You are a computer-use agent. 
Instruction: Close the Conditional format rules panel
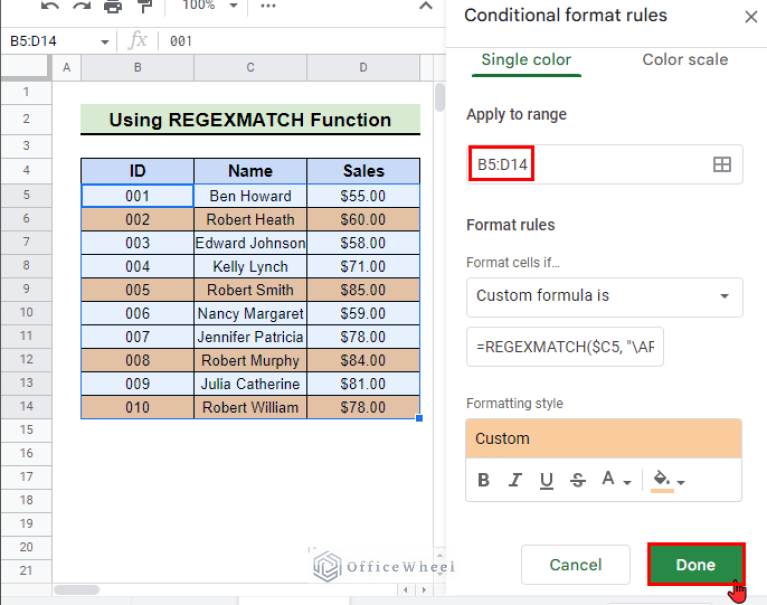point(750,17)
